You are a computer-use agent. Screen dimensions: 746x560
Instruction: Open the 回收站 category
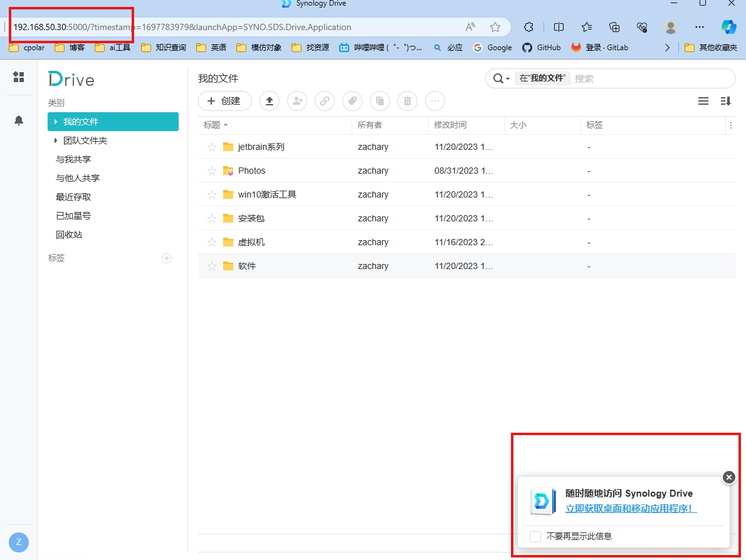(69, 235)
